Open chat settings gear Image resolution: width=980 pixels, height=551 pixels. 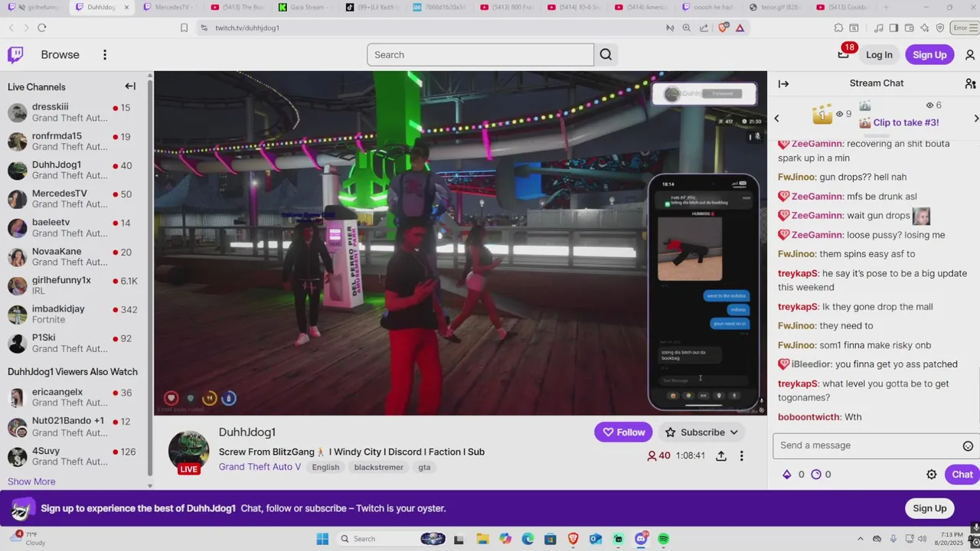pos(932,474)
